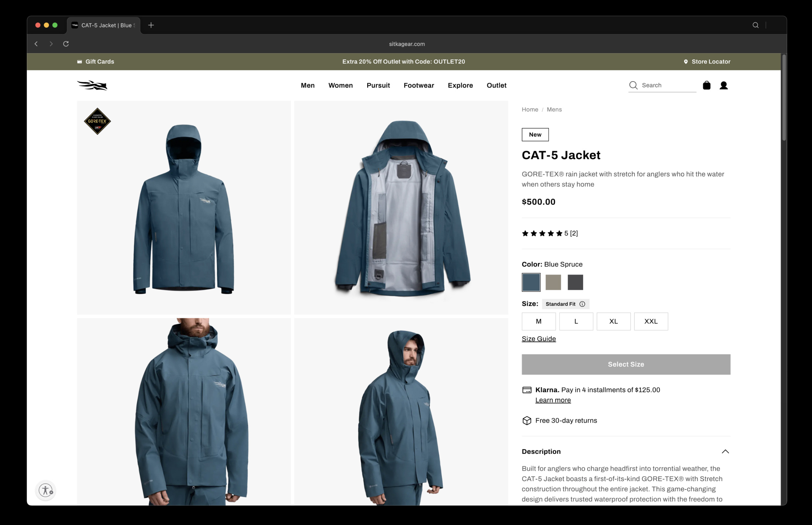Open the account profile icon
This screenshot has height=525, width=812.
click(723, 85)
